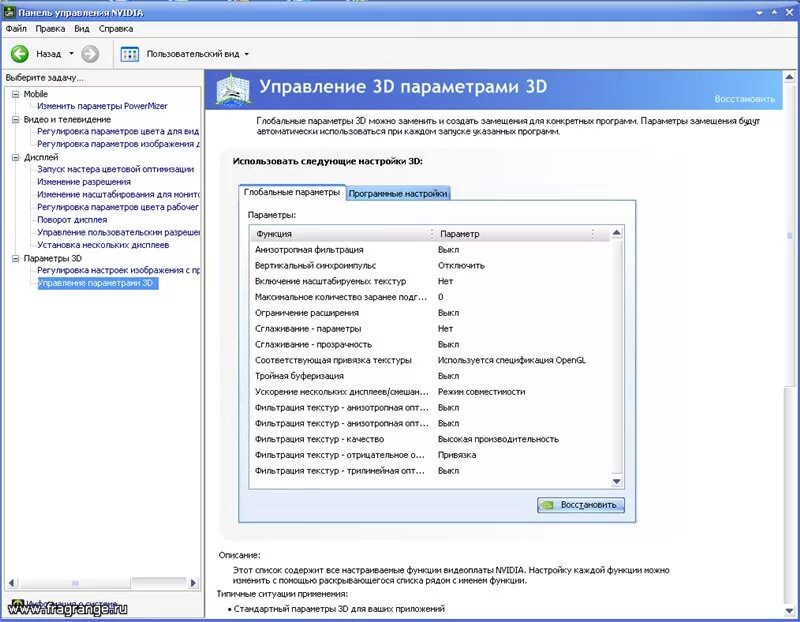Open the Вид menu
This screenshot has height=622, width=800.
click(82, 29)
